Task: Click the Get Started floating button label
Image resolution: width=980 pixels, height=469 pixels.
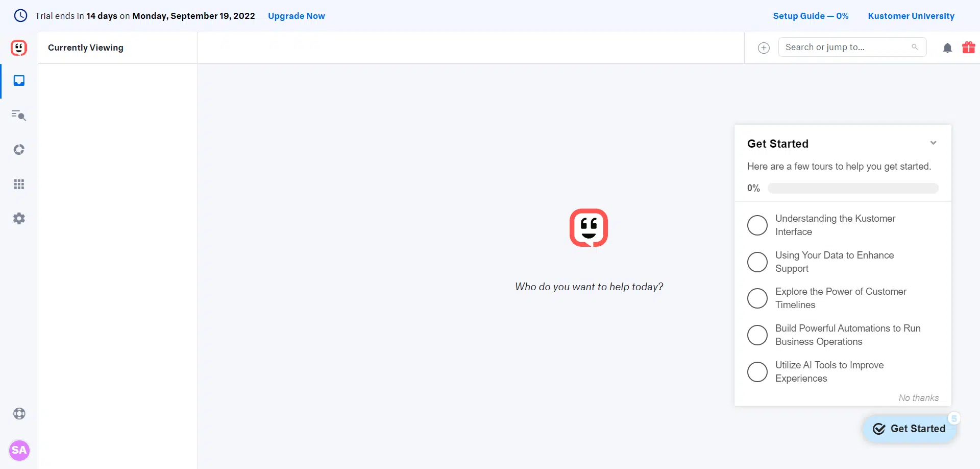Action: (918, 429)
